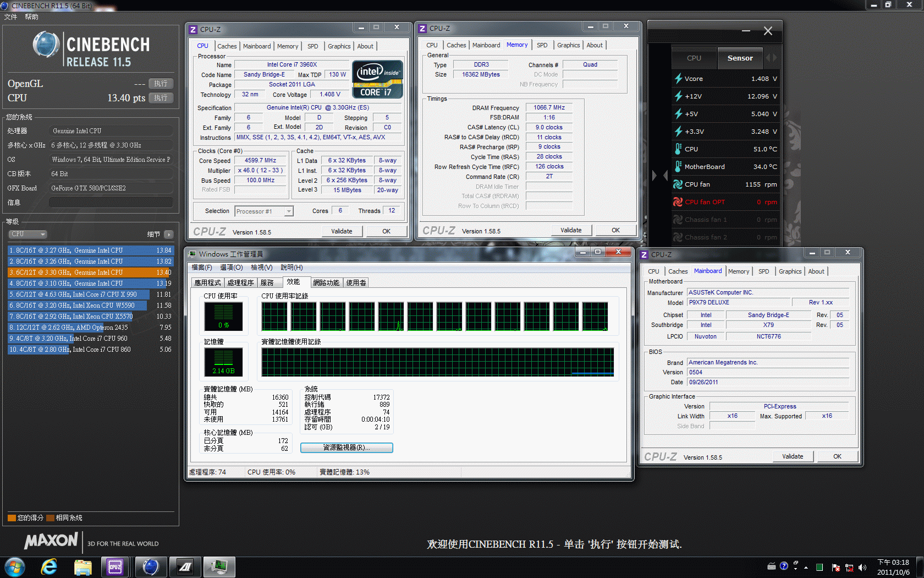
Task: Open CPU-Z from the taskbar
Action: pyautogui.click(x=114, y=566)
